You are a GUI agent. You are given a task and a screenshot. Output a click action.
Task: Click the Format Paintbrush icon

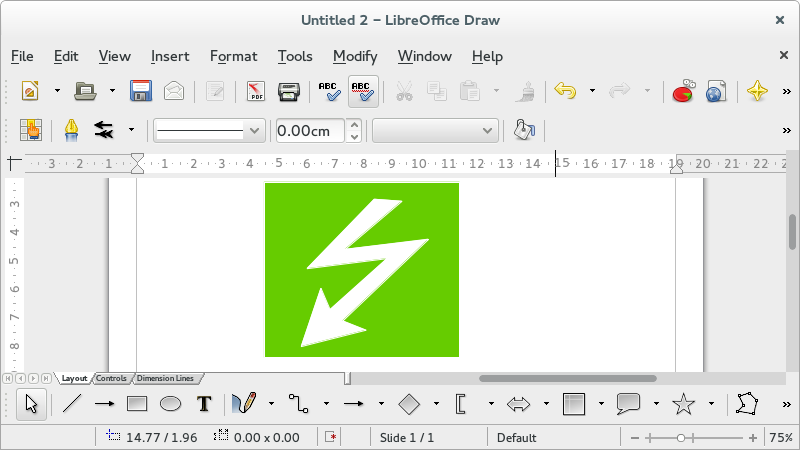click(524, 91)
